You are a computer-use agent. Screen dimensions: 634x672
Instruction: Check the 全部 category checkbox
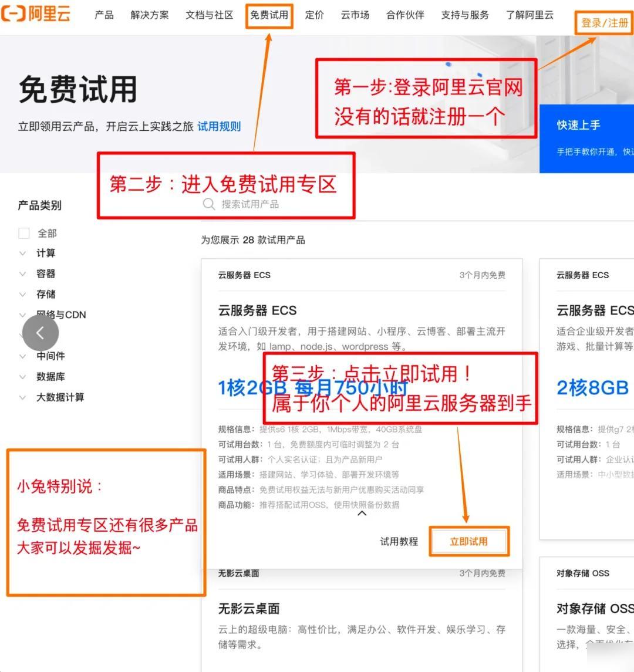pos(24,233)
